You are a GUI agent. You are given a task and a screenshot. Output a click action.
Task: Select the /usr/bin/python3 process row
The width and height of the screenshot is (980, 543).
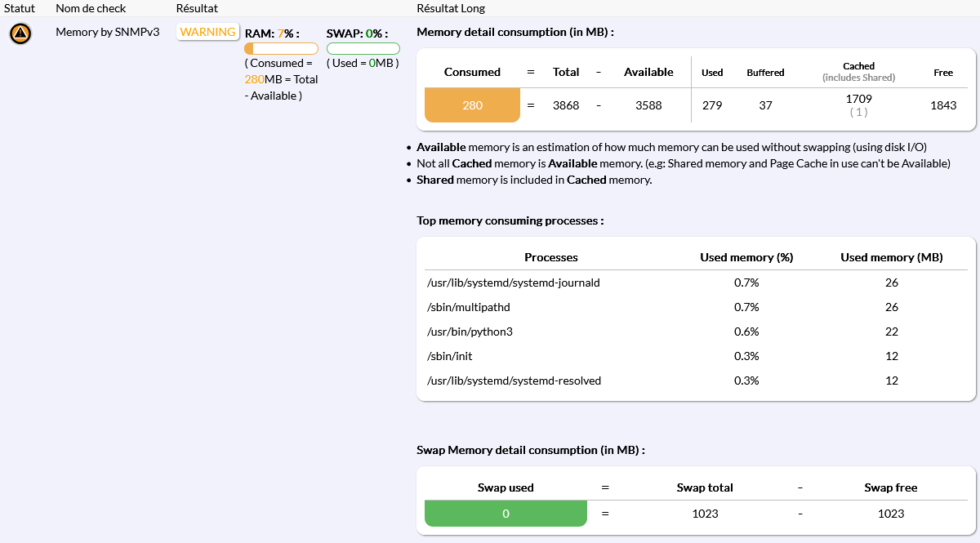470,332
